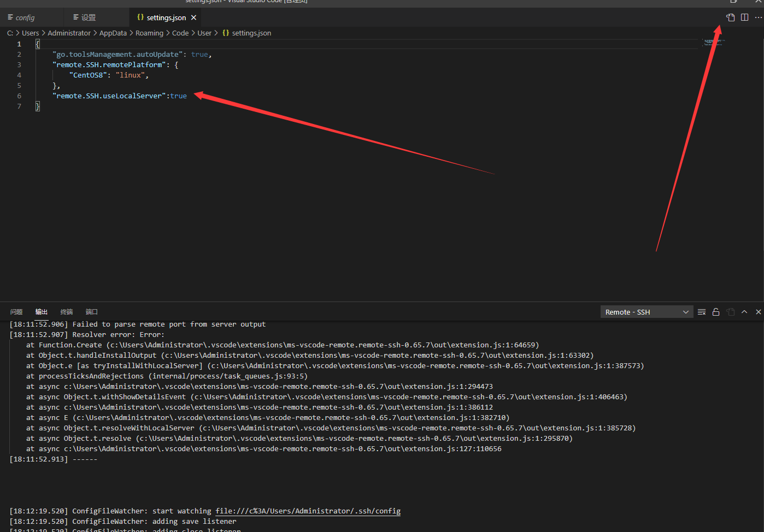Open the Remote - SSH output channel dropdown
764x532 pixels.
647,312
